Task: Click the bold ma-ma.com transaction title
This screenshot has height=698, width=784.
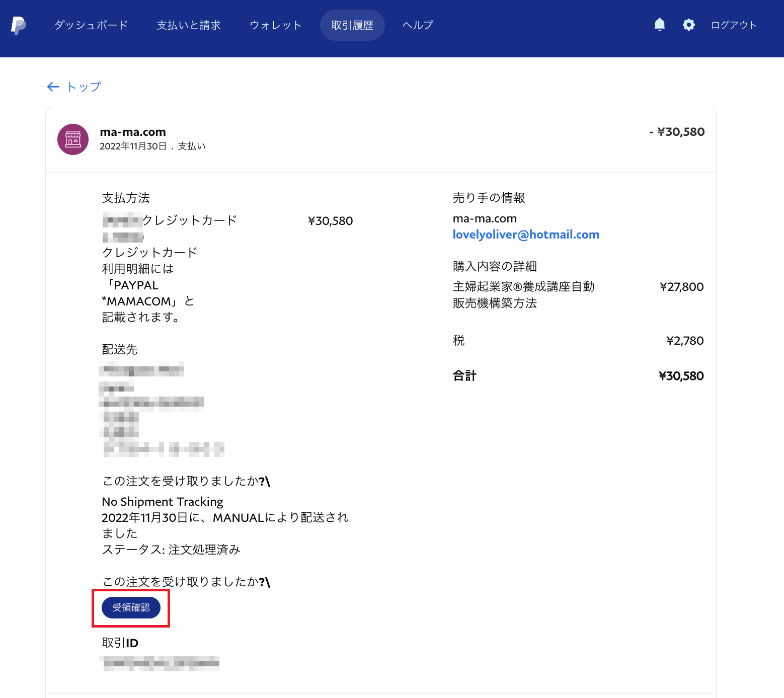Action: (x=133, y=132)
